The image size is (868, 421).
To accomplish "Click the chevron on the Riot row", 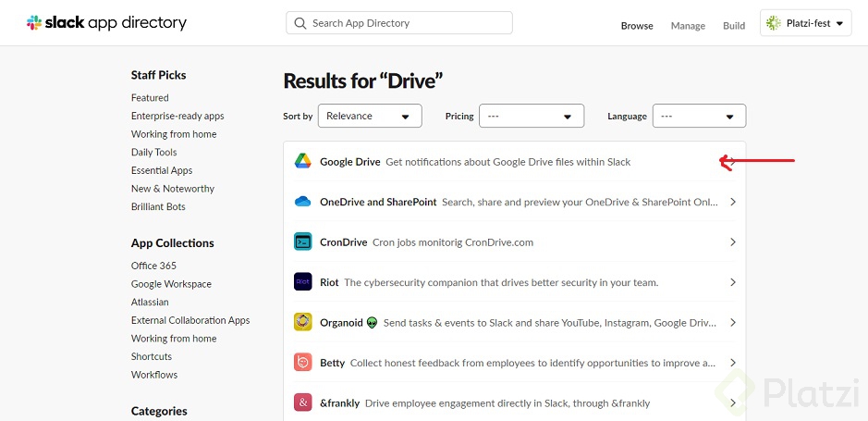I will pos(733,282).
